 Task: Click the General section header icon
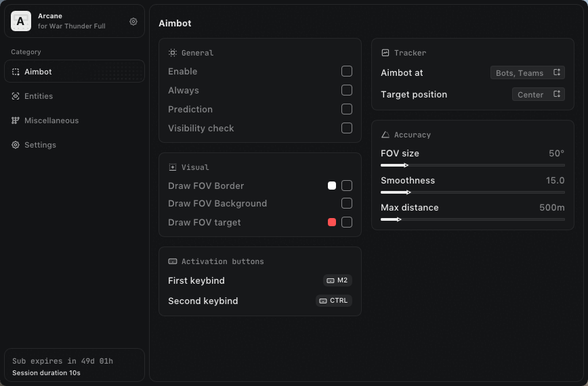click(173, 53)
